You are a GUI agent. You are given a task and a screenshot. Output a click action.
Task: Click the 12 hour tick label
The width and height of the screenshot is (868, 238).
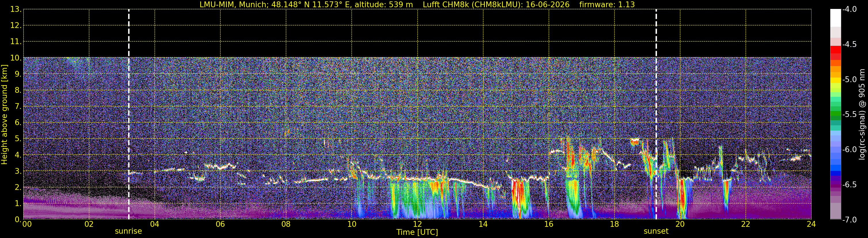417,224
